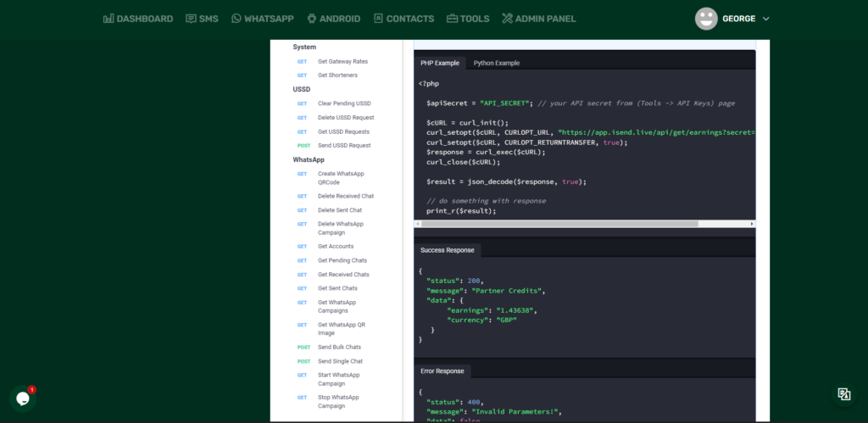
Task: Open Send Bulk Chats endpoint
Action: click(x=339, y=348)
